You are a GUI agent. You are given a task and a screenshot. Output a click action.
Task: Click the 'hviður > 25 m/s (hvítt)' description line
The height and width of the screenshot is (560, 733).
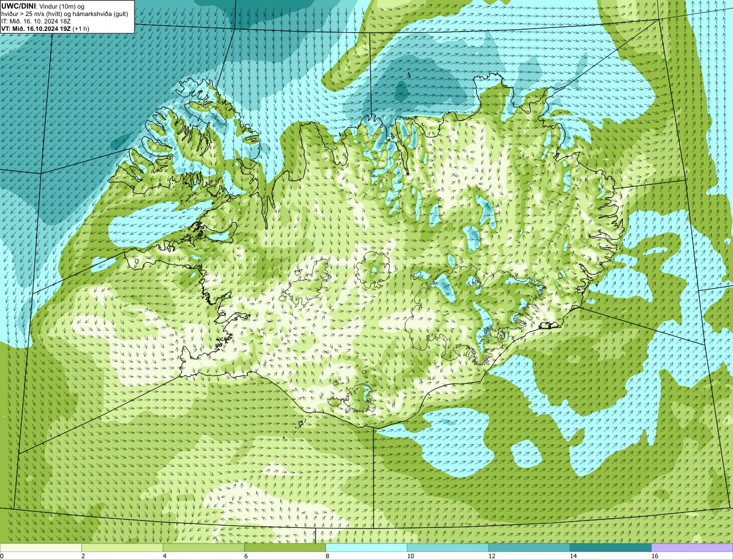pyautogui.click(x=65, y=14)
